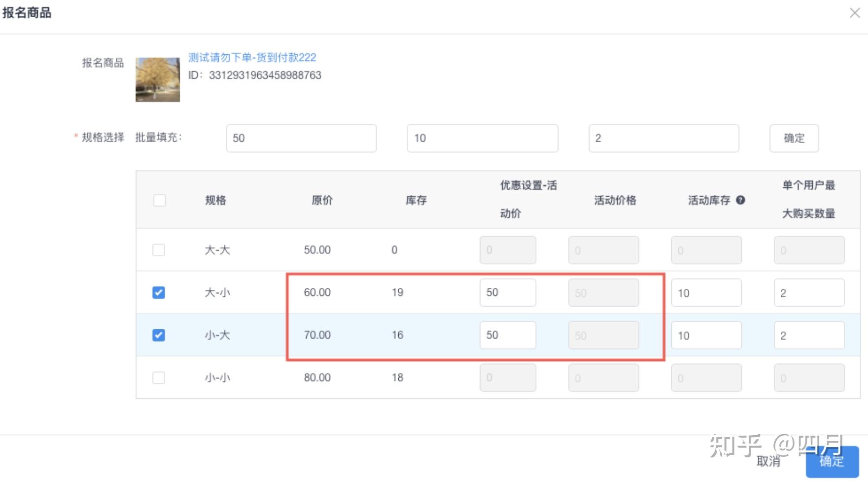
Task: Select the 小-大 spec name cell
Action: click(217, 335)
